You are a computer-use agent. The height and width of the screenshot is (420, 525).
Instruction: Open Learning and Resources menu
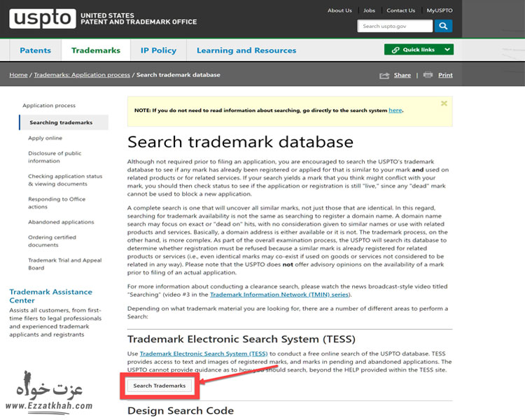click(246, 50)
